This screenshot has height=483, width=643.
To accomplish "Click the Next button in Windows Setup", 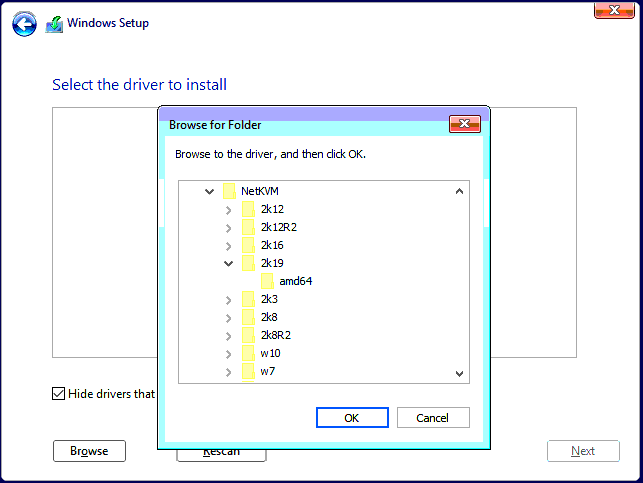I will click(x=583, y=451).
